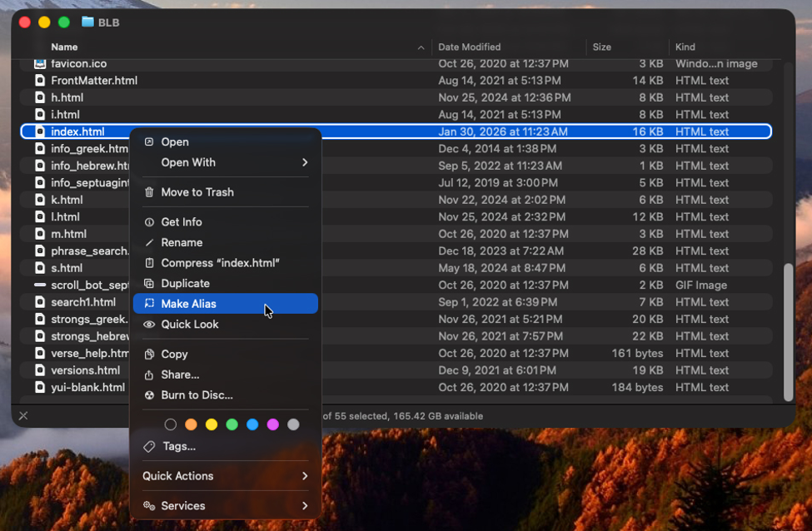Click the vertical scrollbar of the file list
Viewport: 812px width, 531px height.
[x=788, y=332]
